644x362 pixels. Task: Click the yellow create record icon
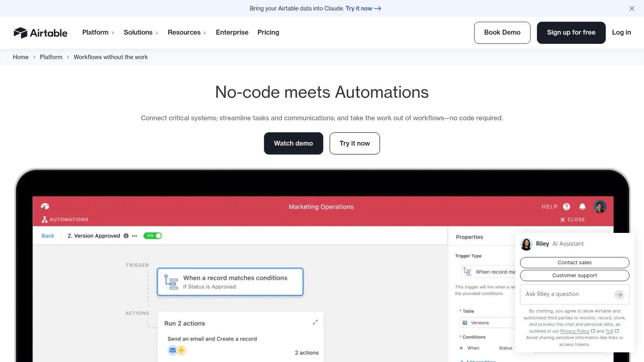click(182, 350)
